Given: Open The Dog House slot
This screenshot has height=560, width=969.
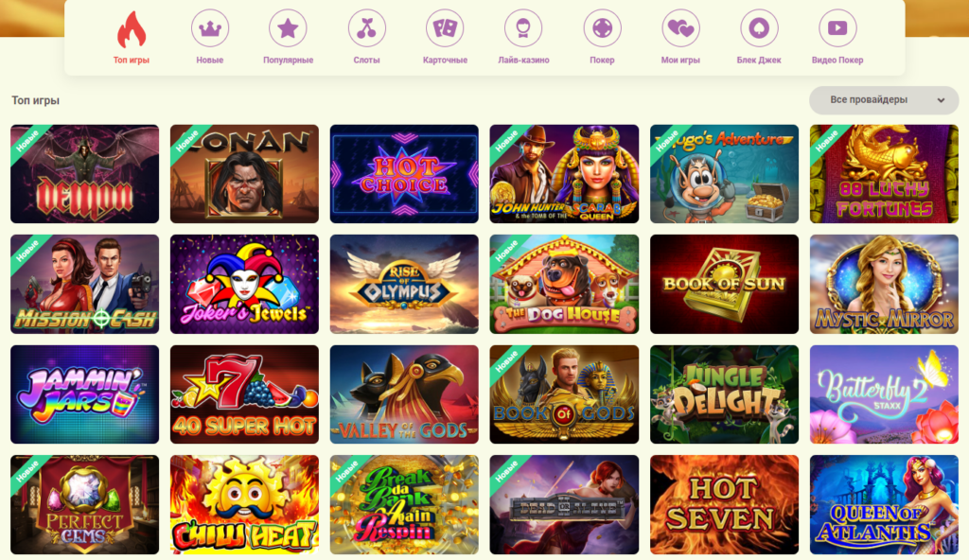Looking at the screenshot, I should (564, 285).
